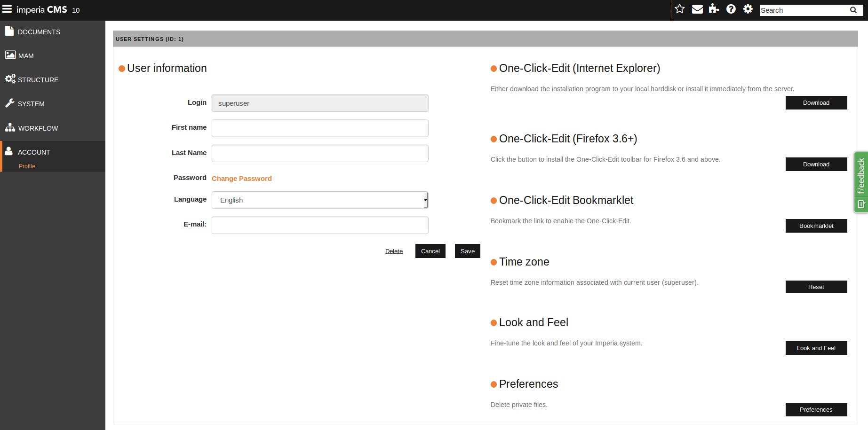Click the Bookmarklet button
The height and width of the screenshot is (430, 868).
tap(816, 226)
